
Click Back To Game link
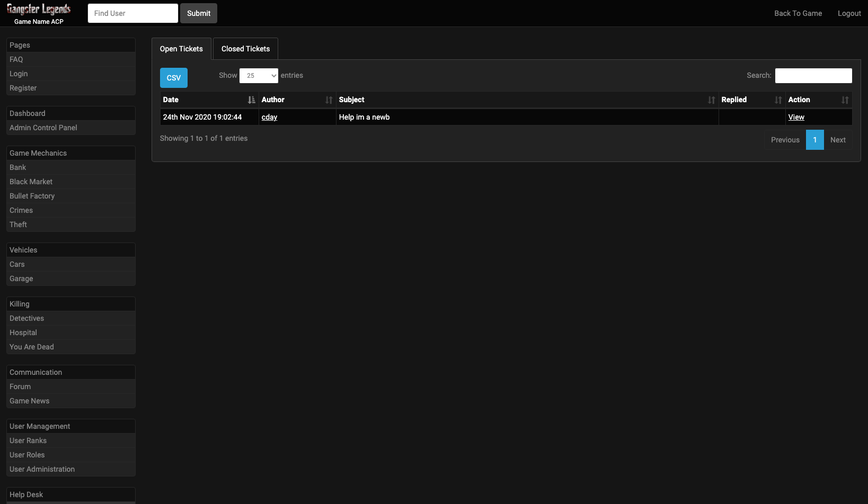[798, 13]
